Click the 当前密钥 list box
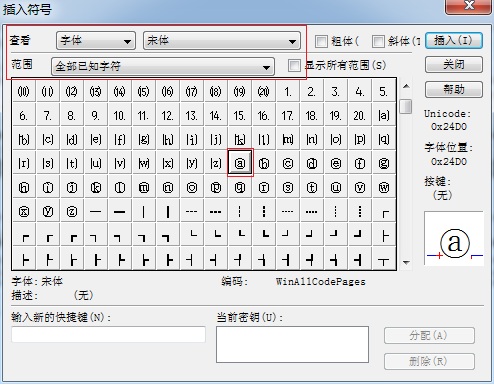 pos(292,344)
